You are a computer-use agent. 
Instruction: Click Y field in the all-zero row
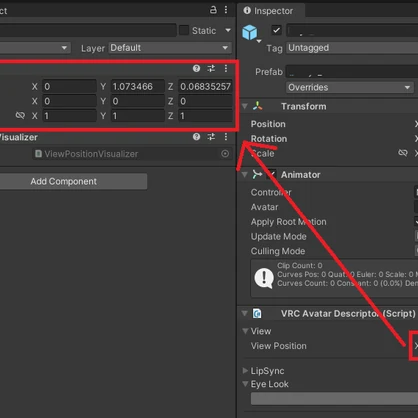(138, 101)
